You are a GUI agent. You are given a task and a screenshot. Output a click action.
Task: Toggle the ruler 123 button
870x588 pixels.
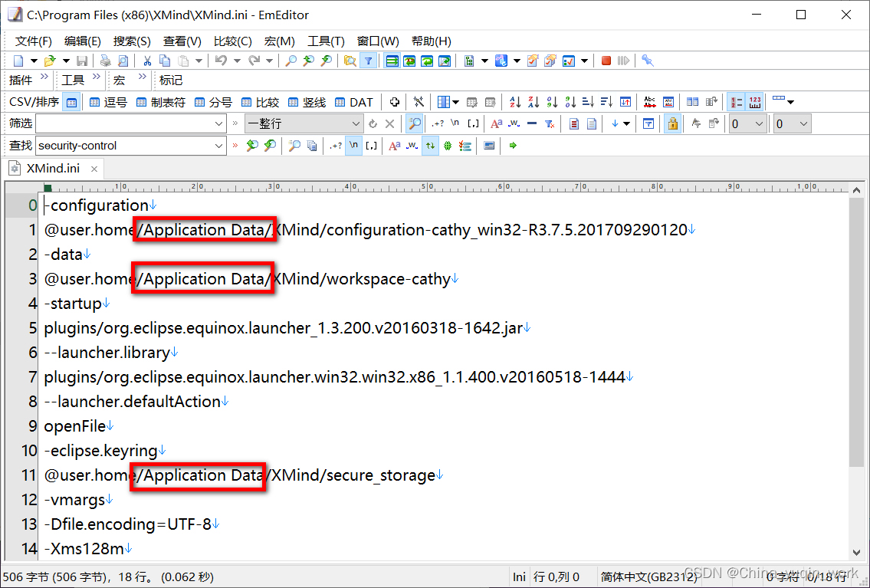pos(754,102)
